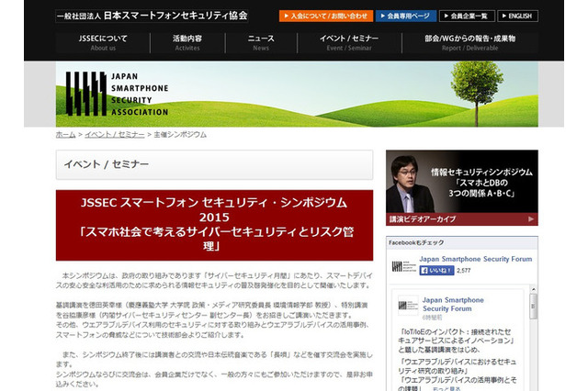Click the paragraph starting 基調講演を徳田英幸様
588x391 pixels.
(x=212, y=310)
